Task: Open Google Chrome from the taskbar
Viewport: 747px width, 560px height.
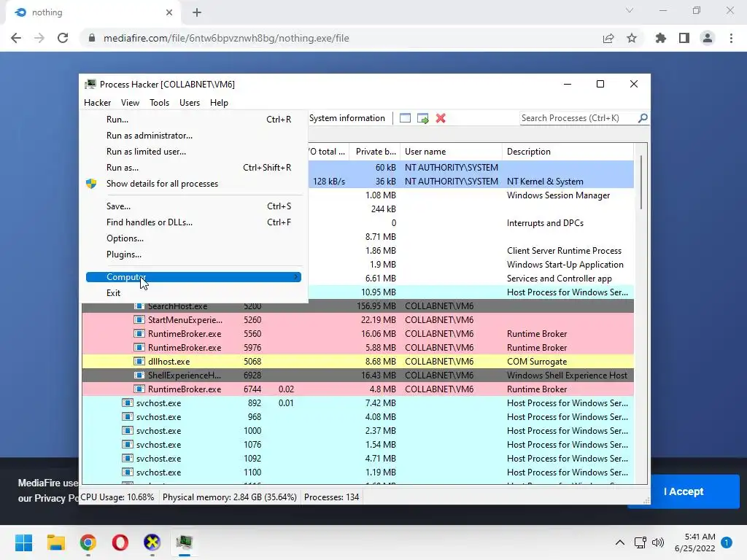Action: pos(88,542)
